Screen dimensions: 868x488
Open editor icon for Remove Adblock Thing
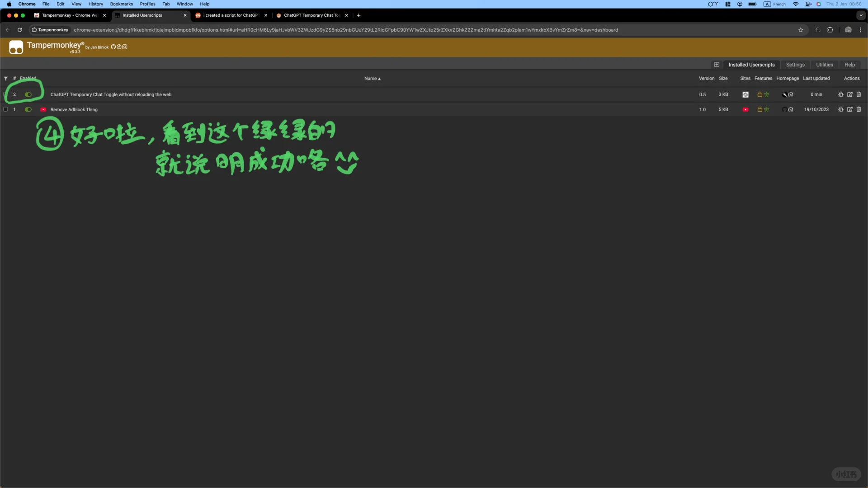[849, 109]
